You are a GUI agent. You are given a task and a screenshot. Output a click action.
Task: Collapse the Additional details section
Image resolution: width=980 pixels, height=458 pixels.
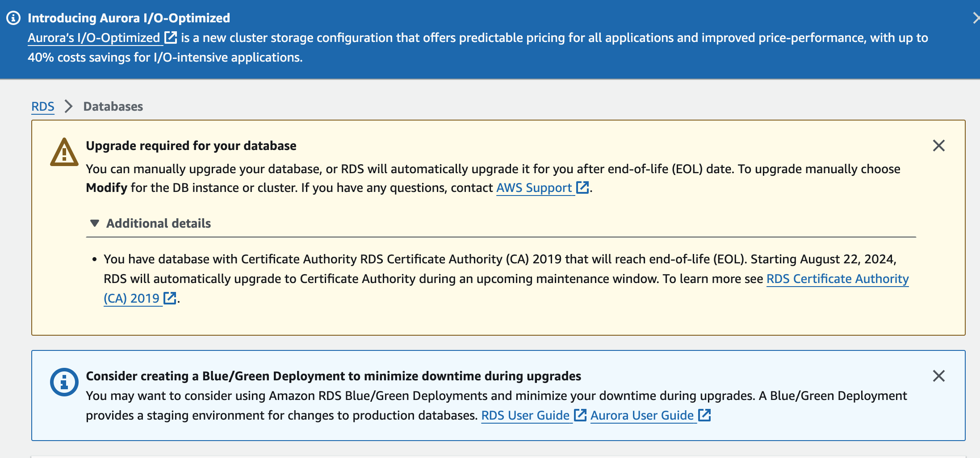click(151, 223)
